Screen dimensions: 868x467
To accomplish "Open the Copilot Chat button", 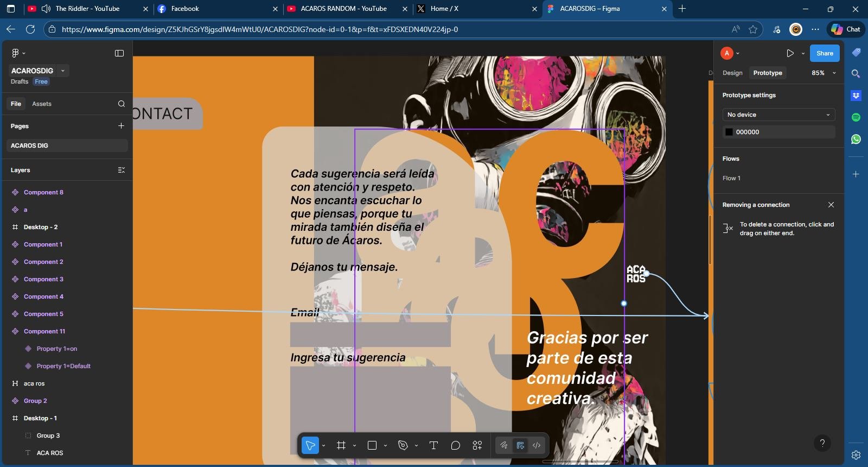I will [846, 29].
